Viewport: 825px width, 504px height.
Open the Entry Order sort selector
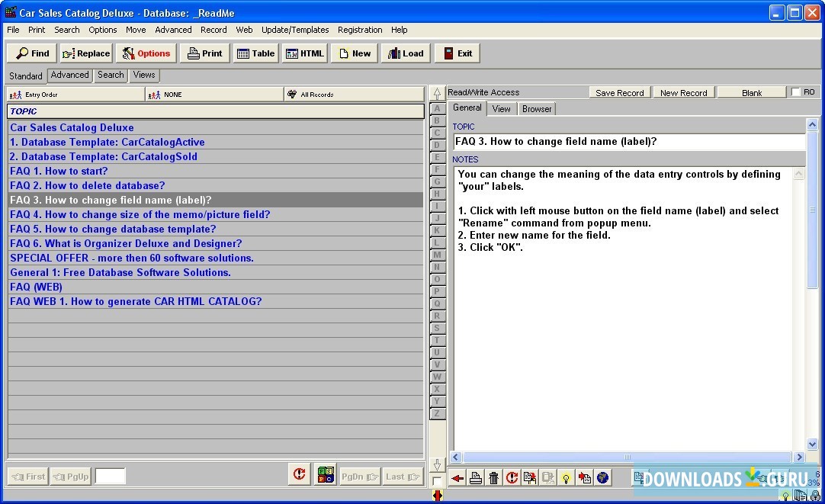tap(75, 95)
